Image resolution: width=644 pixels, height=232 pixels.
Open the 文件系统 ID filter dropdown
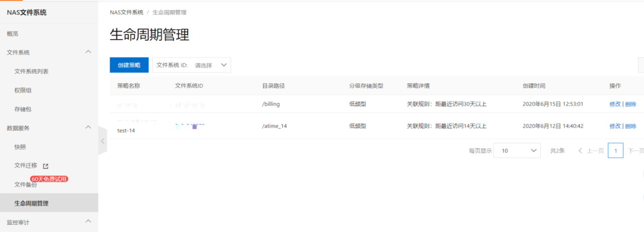click(x=191, y=65)
